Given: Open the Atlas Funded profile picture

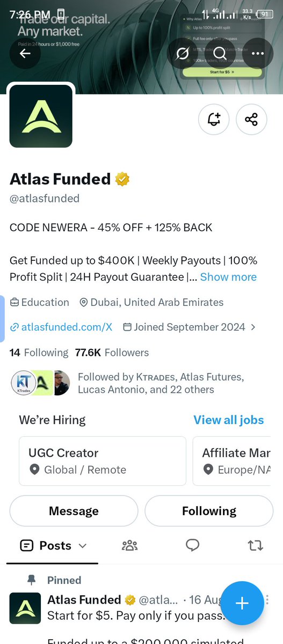Looking at the screenshot, I should [x=41, y=116].
